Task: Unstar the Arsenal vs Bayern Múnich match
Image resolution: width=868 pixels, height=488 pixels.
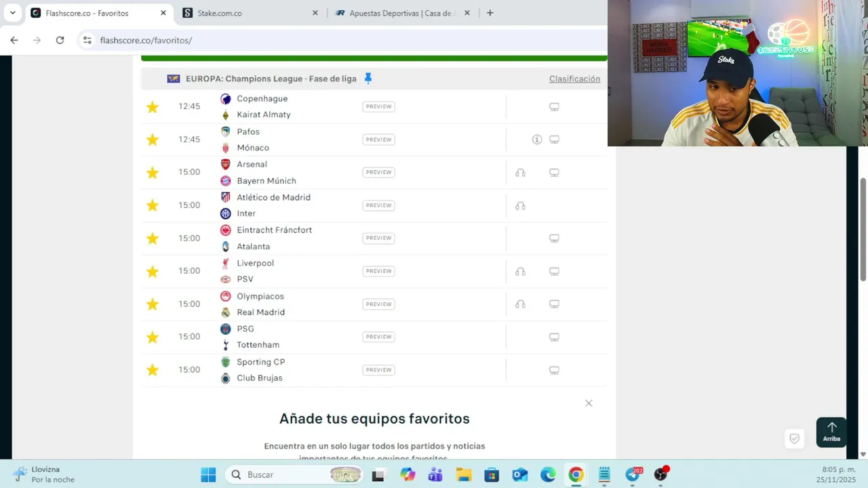Action: [153, 173]
